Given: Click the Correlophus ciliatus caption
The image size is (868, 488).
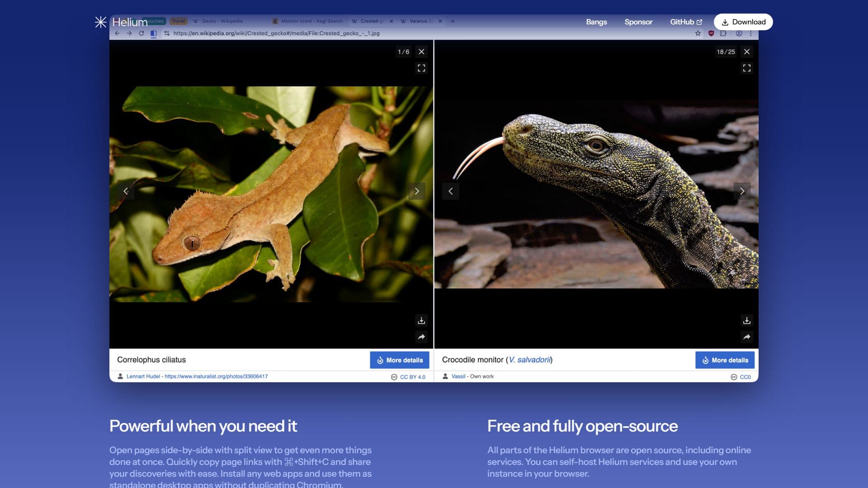Looking at the screenshot, I should click(151, 360).
